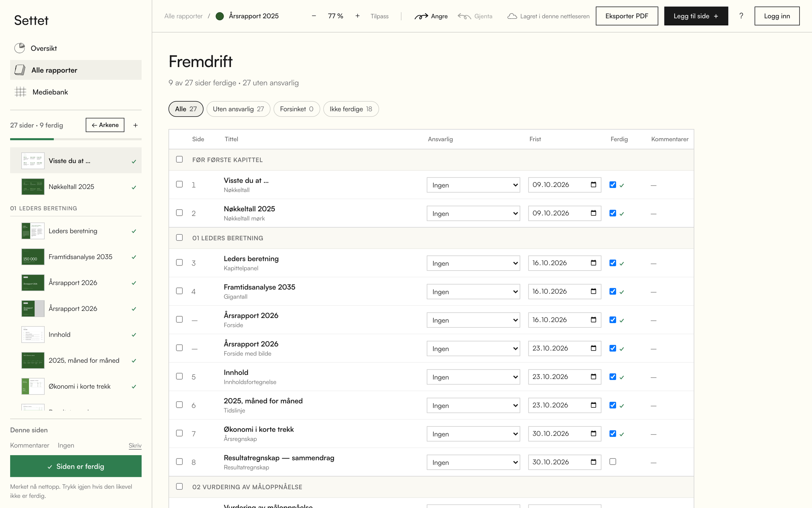Click the zoom out minus icon
The width and height of the screenshot is (812, 508).
pos(314,16)
